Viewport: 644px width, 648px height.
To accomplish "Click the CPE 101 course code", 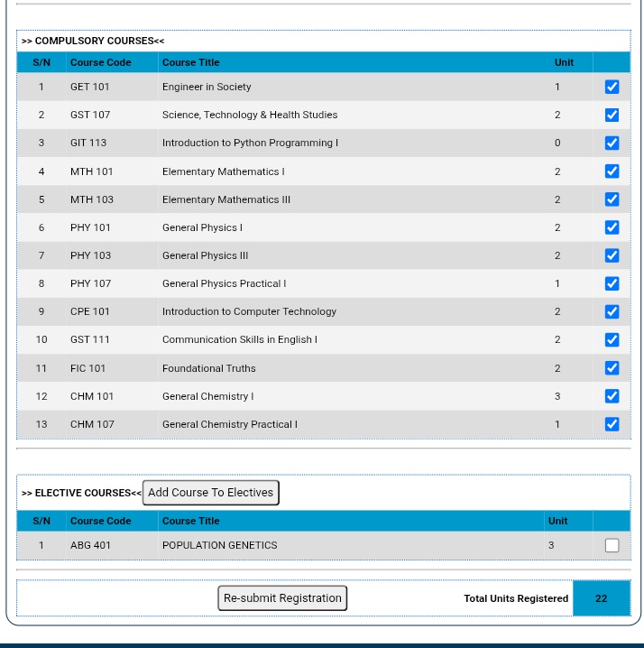I will (x=90, y=311).
